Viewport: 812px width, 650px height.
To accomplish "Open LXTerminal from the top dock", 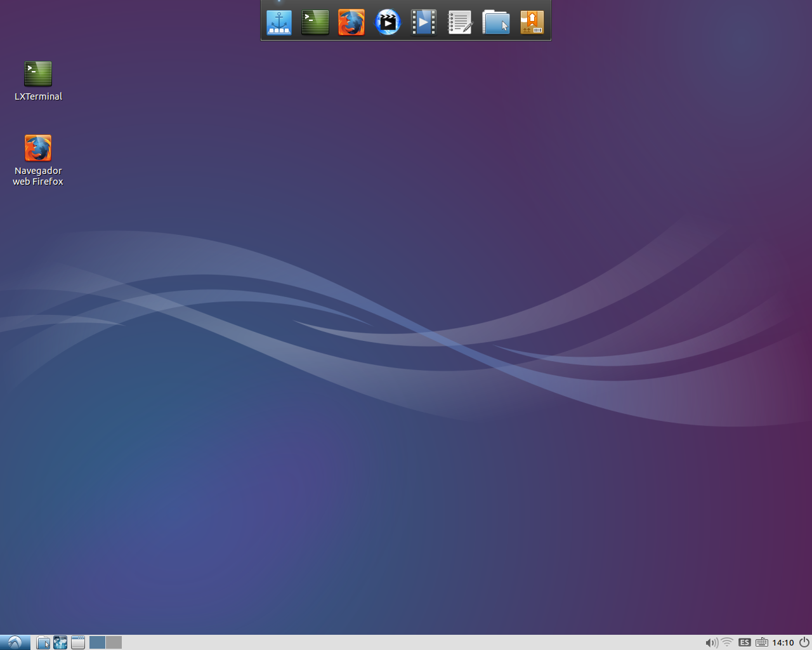I will (x=315, y=21).
